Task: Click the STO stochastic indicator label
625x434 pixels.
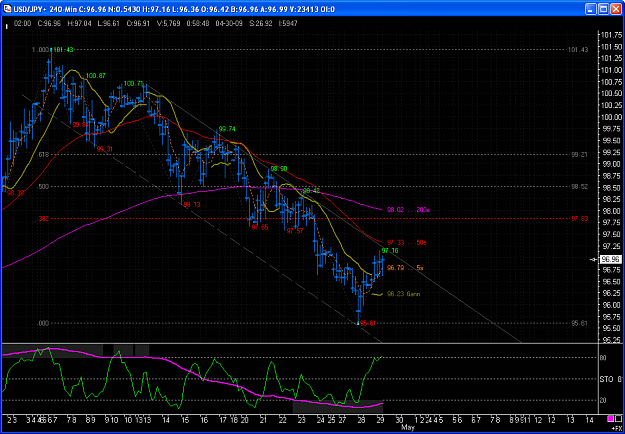Action: (x=607, y=379)
